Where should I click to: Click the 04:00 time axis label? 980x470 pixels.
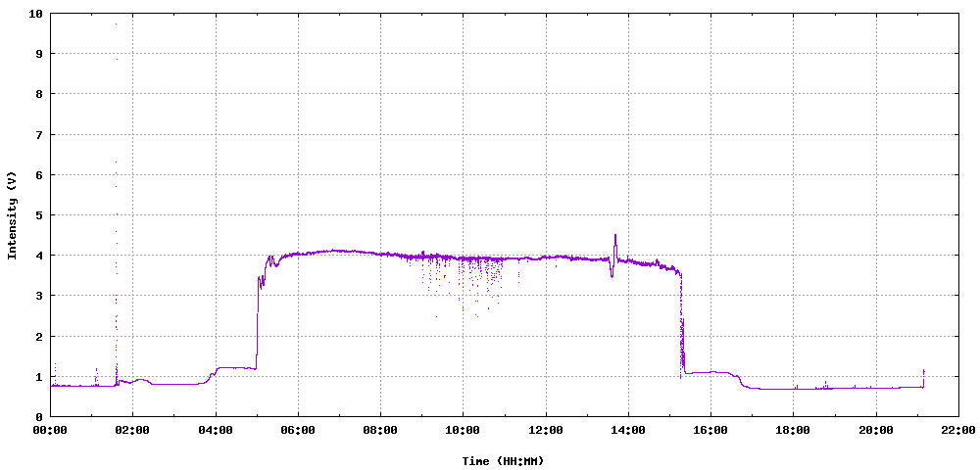coord(216,430)
